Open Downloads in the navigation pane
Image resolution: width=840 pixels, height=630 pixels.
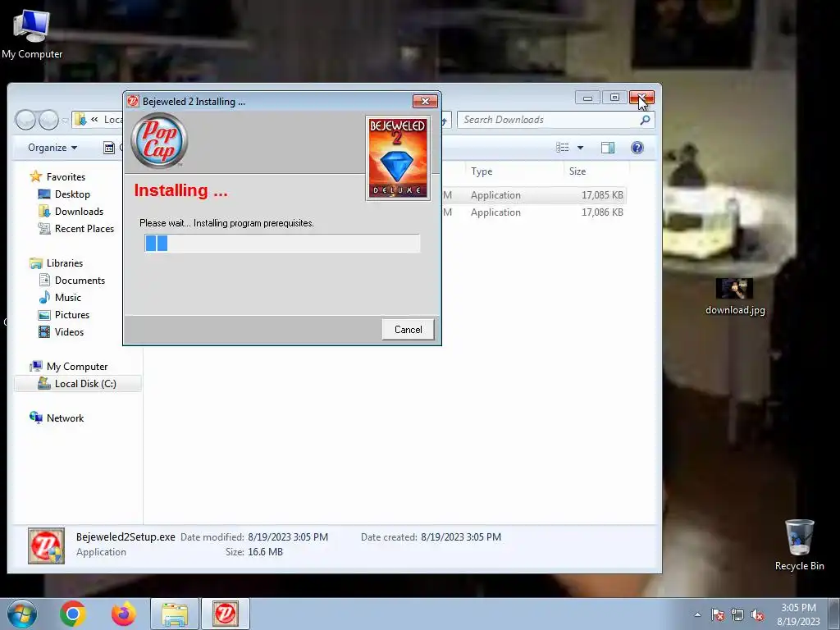79,212
